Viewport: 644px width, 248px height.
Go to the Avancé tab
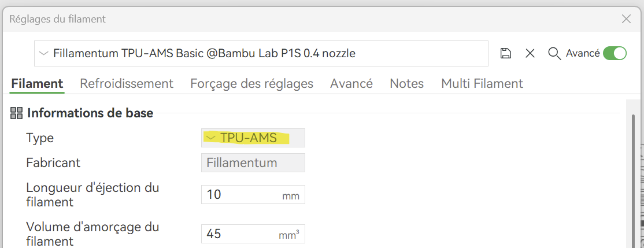tap(351, 84)
